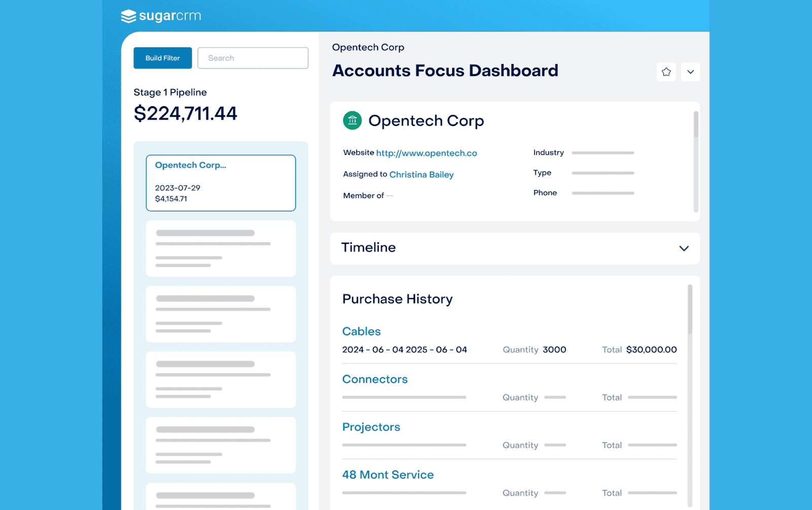Open the Cables purchase record
Viewport: 812px width, 510px height.
(x=361, y=331)
